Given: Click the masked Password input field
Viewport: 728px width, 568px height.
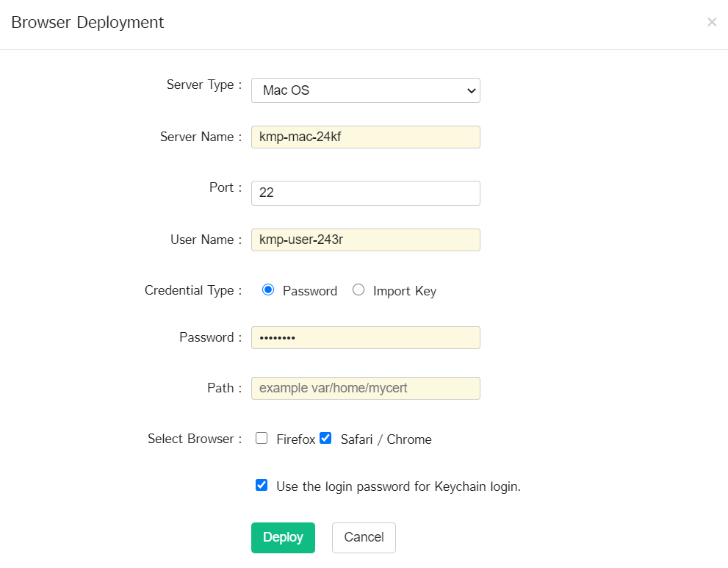Looking at the screenshot, I should click(365, 337).
